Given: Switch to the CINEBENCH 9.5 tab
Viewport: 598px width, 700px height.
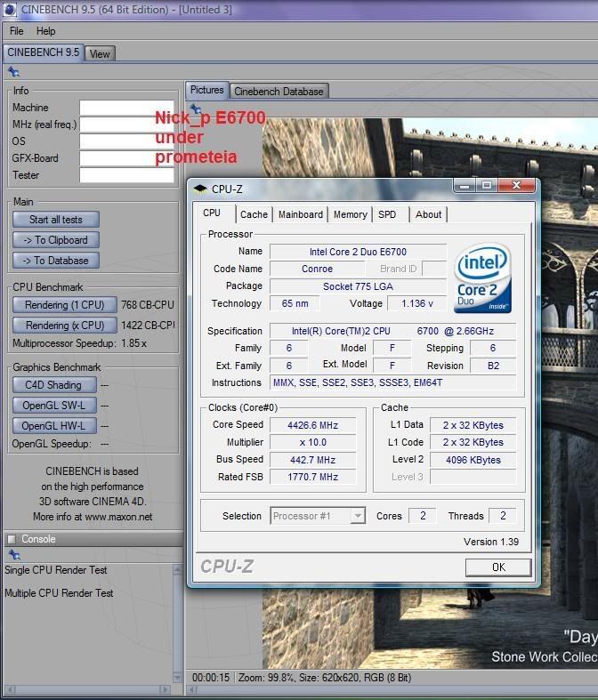Looking at the screenshot, I should [43, 52].
